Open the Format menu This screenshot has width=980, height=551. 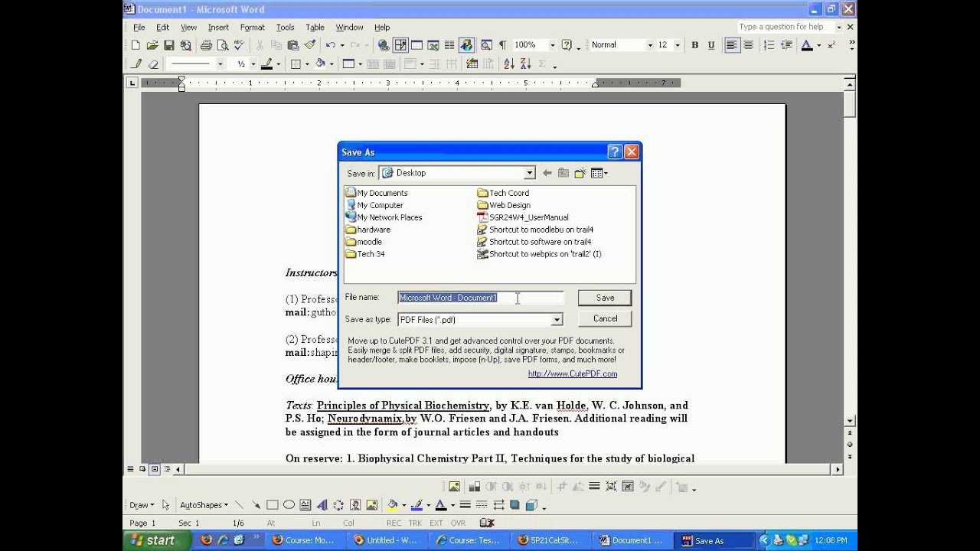252,28
